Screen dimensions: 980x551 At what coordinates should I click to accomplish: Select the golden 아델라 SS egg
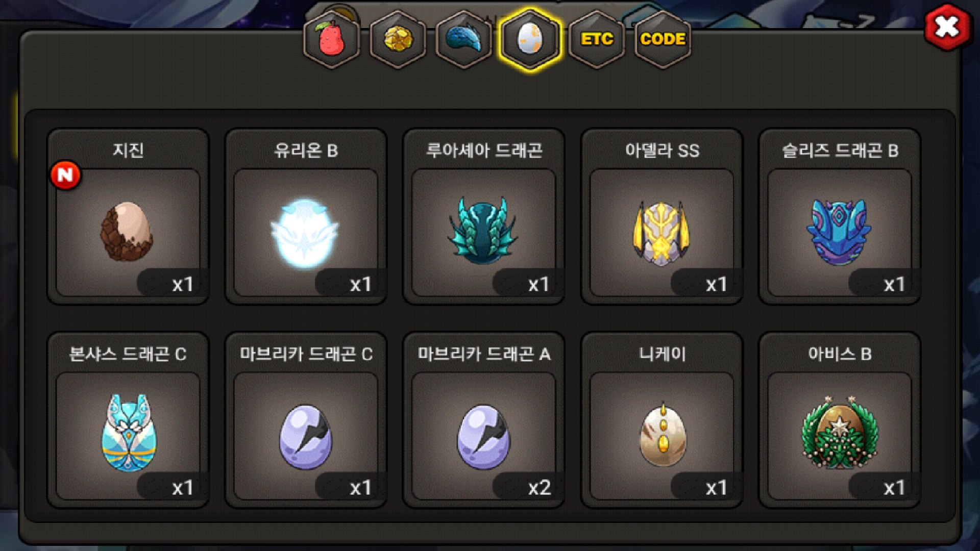tap(662, 217)
